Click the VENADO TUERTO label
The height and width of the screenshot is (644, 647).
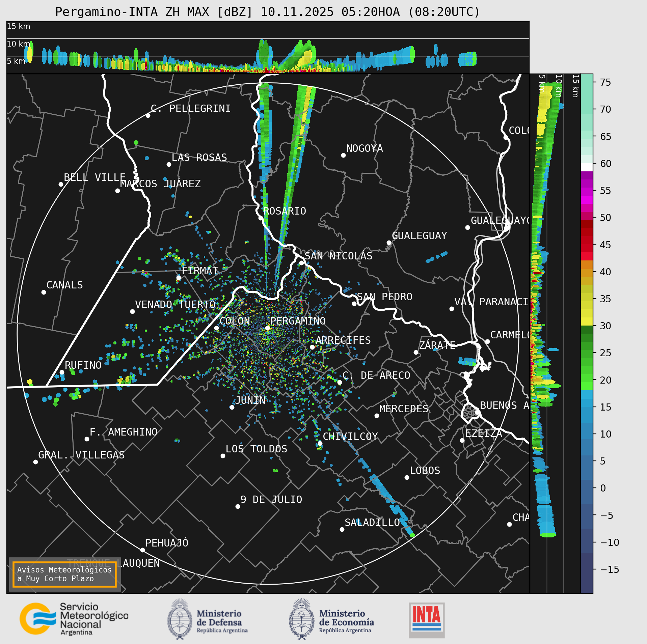(175, 304)
